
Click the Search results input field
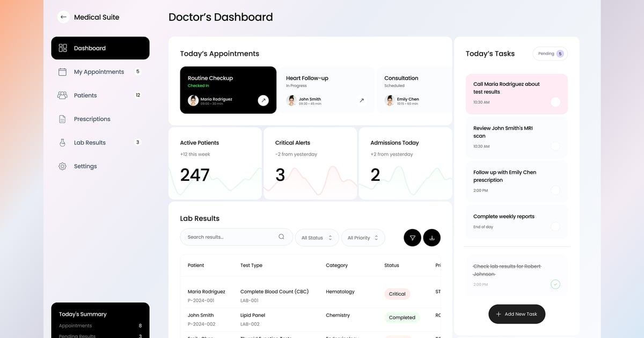click(x=231, y=237)
